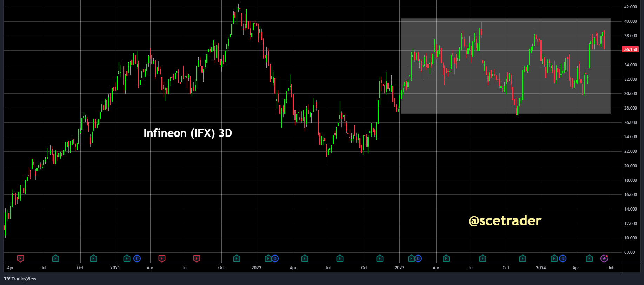Viewport: 644px width, 285px height.
Task: Click the earnings marker at July 2022
Action: click(x=340, y=259)
